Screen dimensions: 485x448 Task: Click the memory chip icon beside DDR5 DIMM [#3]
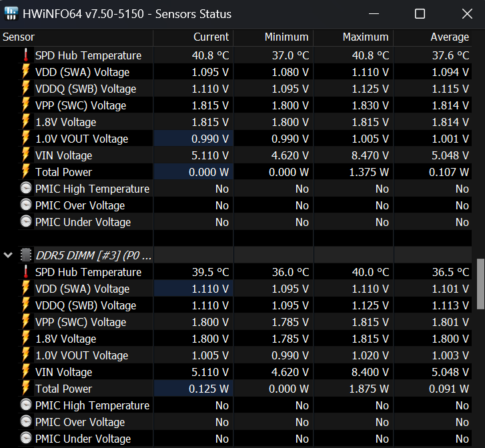pos(26,255)
